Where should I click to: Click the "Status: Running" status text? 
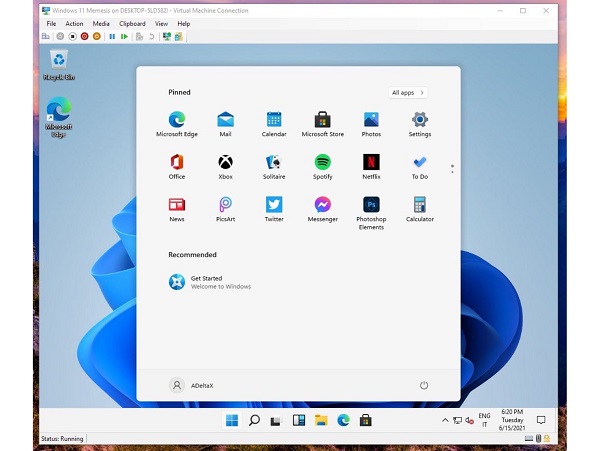tap(62, 438)
